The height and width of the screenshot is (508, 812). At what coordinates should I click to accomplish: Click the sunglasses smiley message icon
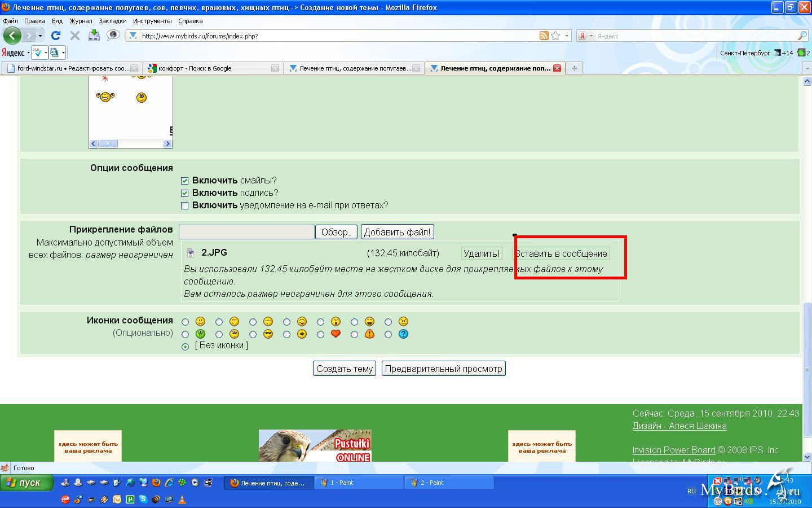coord(268,334)
